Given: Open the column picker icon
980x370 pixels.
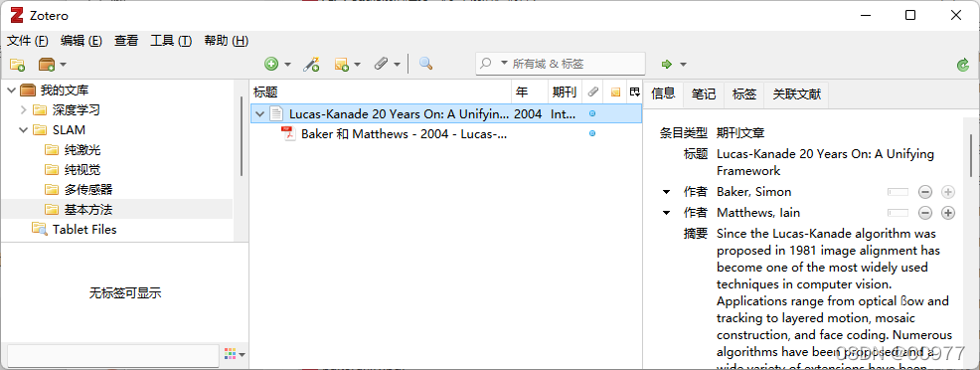Looking at the screenshot, I should coord(634,92).
